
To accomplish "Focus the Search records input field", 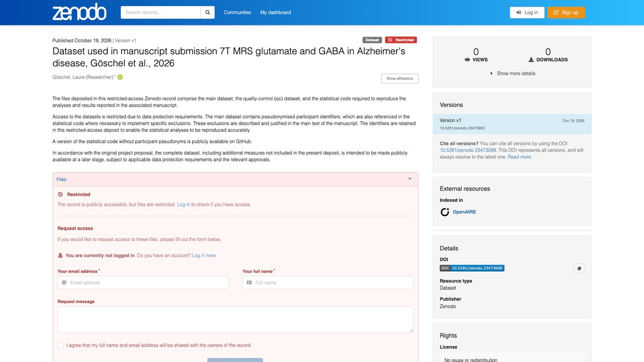I will click(x=161, y=13).
